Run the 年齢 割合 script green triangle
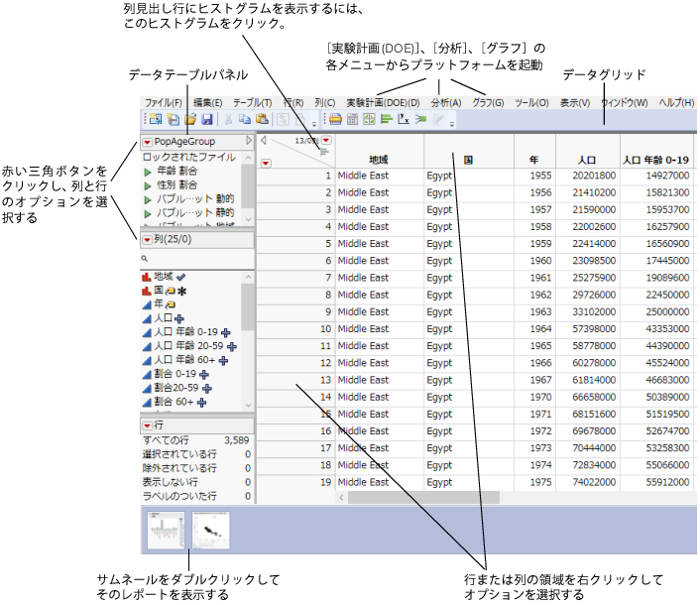Screen dimensions: 700x605 click(149, 172)
